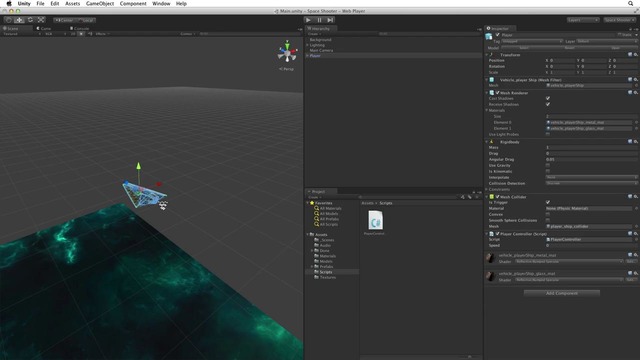Toggle Smooth Sphere Collisions checkbox
640x360 pixels.
(x=548, y=220)
